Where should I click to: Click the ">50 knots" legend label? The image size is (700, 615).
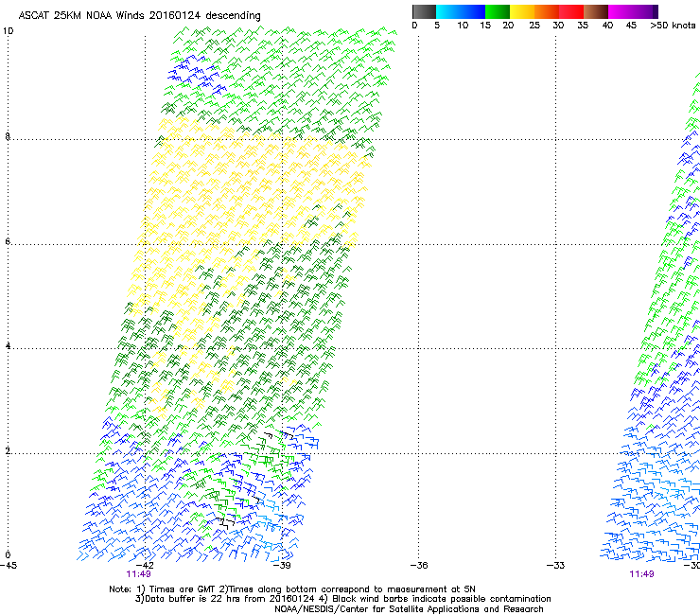673,26
